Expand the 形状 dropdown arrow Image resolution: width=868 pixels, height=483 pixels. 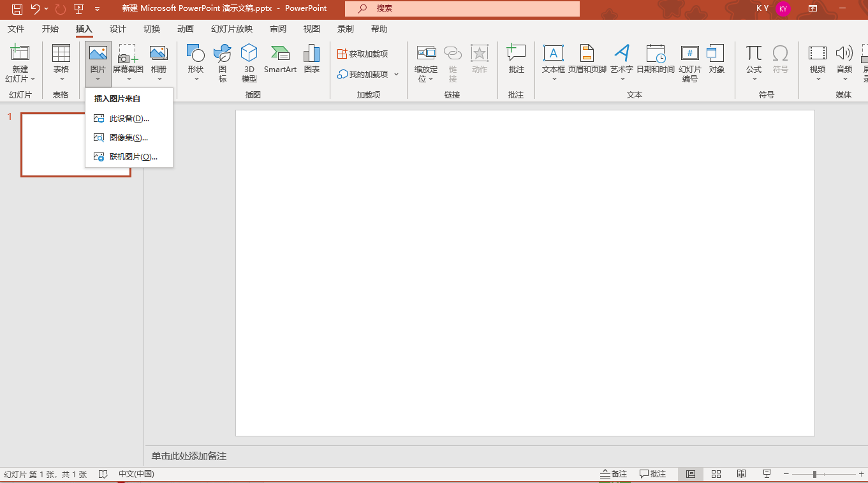pos(196,79)
